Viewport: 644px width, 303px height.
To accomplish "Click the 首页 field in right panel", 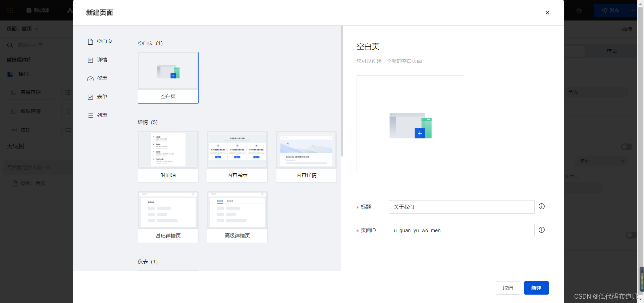I will pyautogui.click(x=596, y=92).
